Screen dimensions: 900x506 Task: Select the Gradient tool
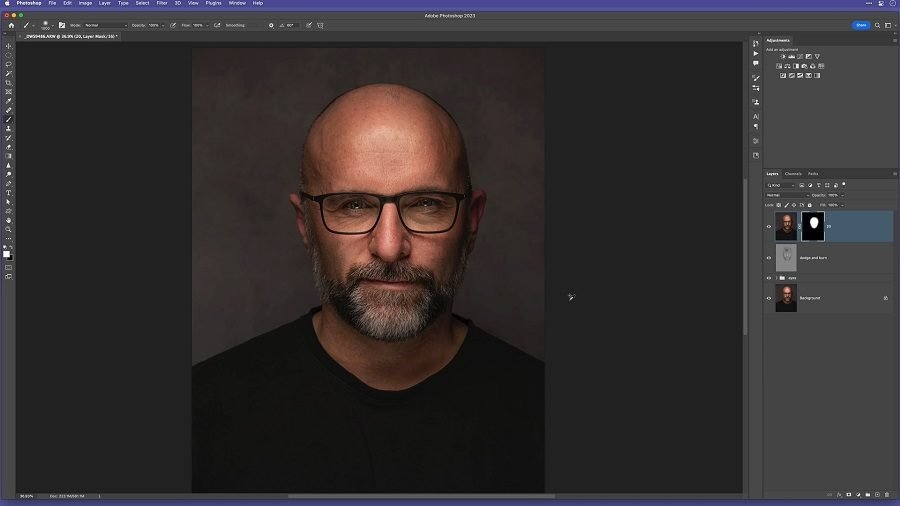click(x=9, y=156)
